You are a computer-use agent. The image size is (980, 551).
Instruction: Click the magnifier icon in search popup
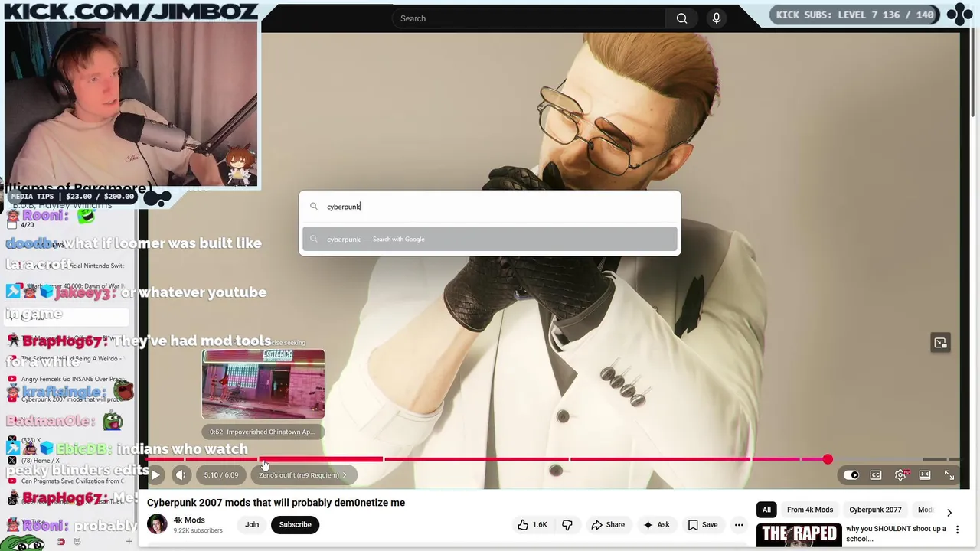(x=314, y=207)
